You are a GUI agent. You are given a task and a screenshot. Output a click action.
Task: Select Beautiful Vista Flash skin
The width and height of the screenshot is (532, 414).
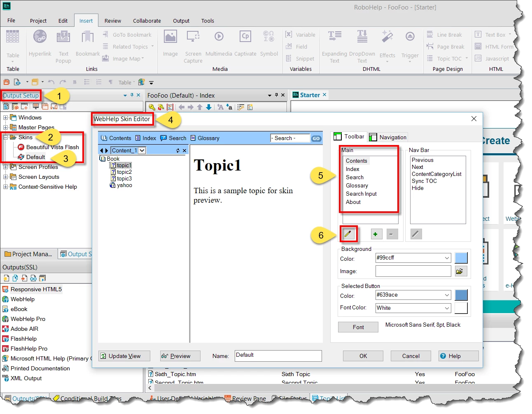tap(53, 147)
